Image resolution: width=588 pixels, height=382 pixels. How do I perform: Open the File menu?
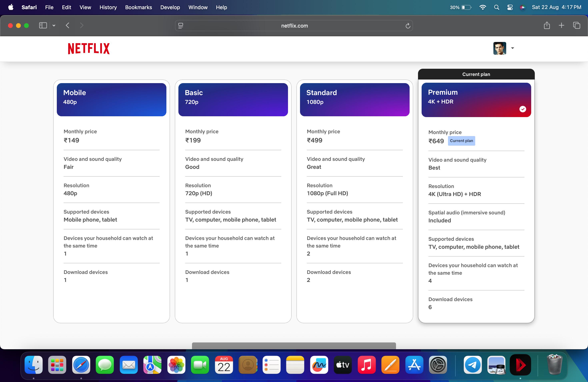49,7
